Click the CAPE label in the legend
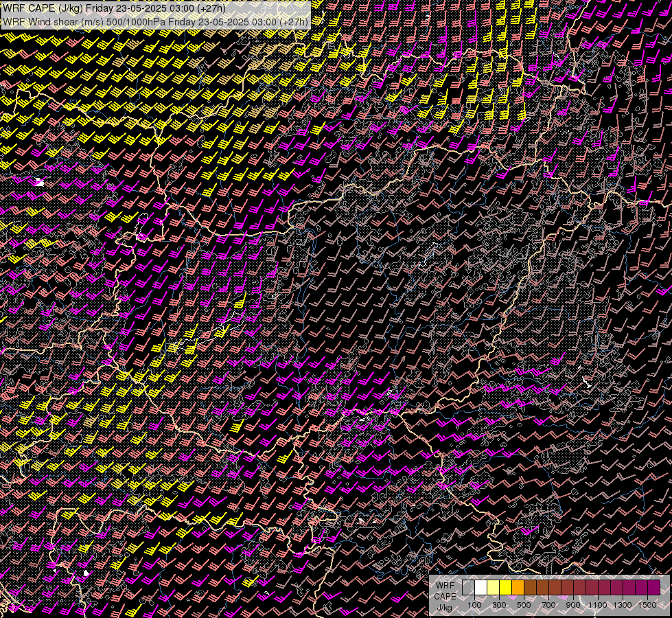The height and width of the screenshot is (618, 672). [x=445, y=597]
